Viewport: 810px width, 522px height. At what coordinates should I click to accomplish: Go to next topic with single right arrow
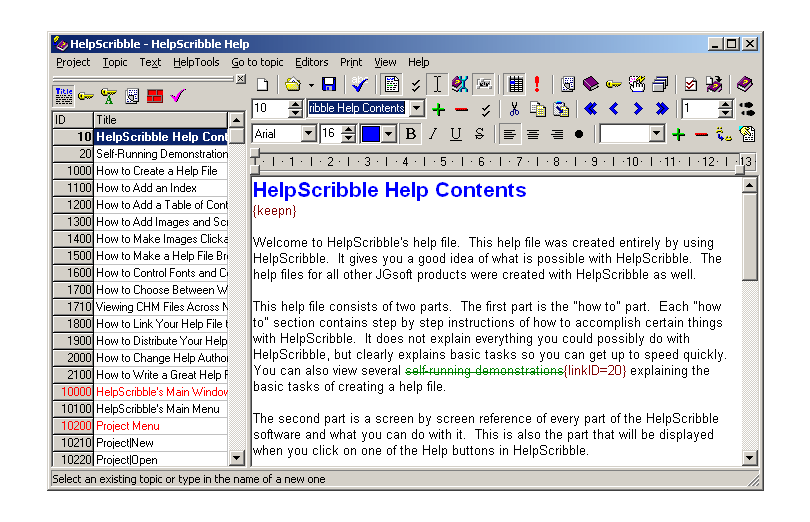click(638, 109)
